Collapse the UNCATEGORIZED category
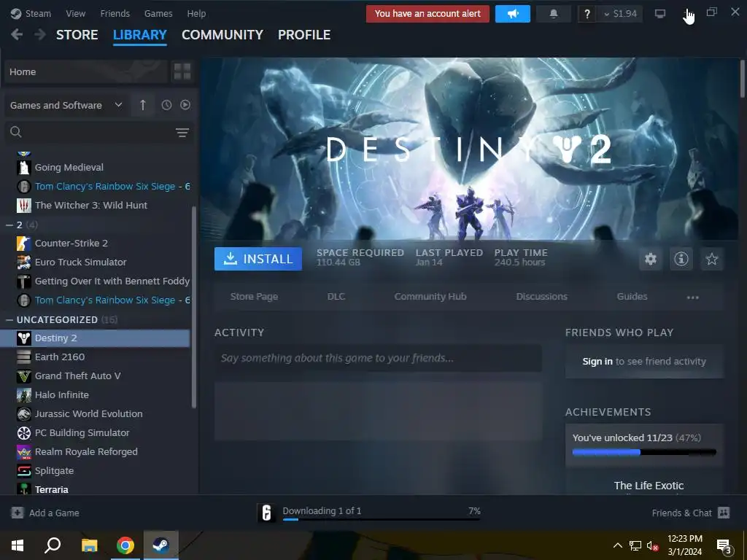Screen dimensions: 747x560 pyautogui.click(x=9, y=319)
